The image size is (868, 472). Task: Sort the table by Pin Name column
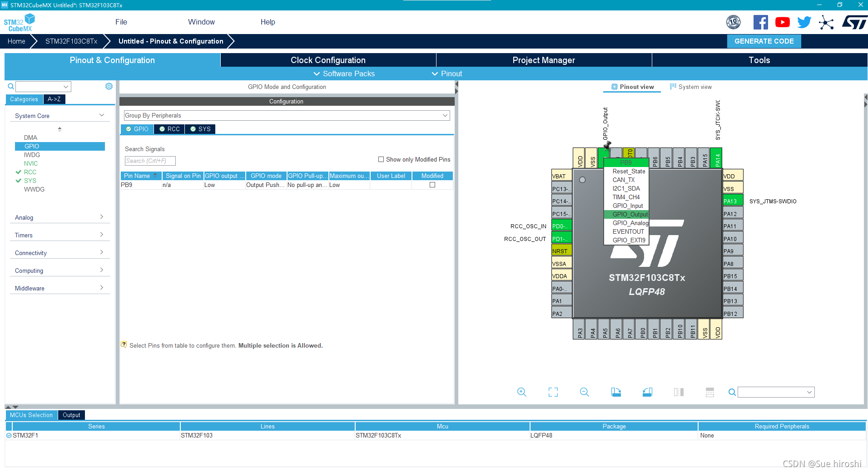(x=141, y=176)
